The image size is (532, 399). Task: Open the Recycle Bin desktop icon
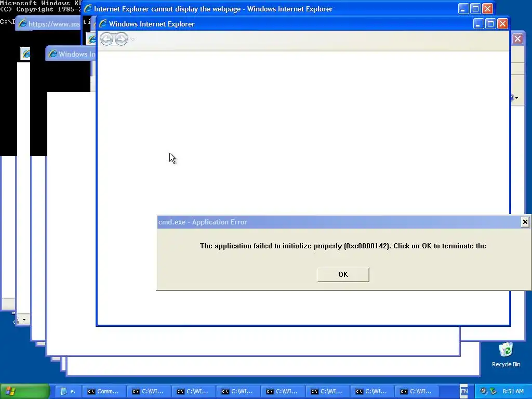(x=506, y=355)
